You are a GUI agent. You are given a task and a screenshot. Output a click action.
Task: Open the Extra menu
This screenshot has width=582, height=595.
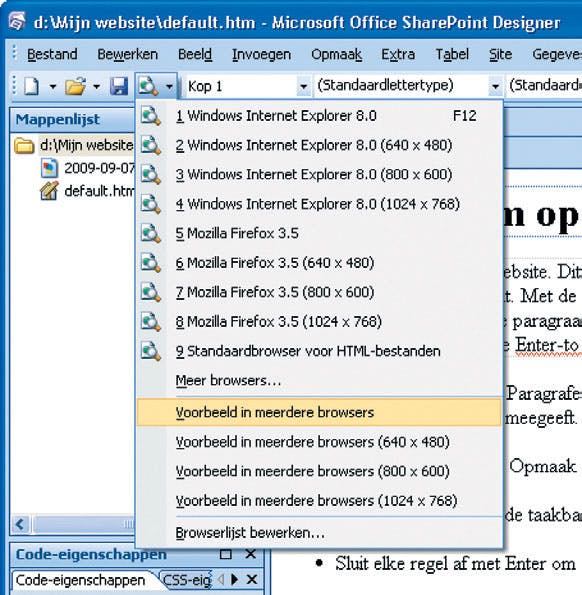point(398,54)
